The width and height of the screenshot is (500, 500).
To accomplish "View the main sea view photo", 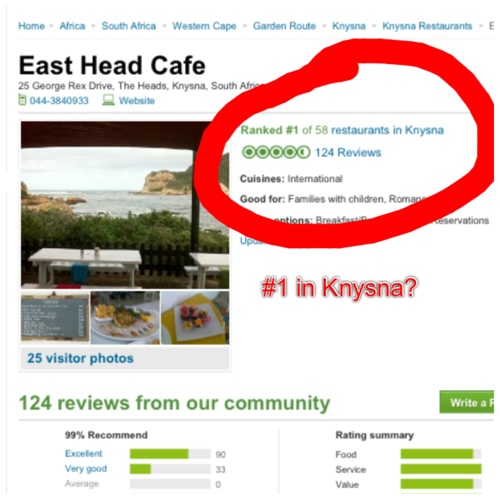I will (x=125, y=205).
